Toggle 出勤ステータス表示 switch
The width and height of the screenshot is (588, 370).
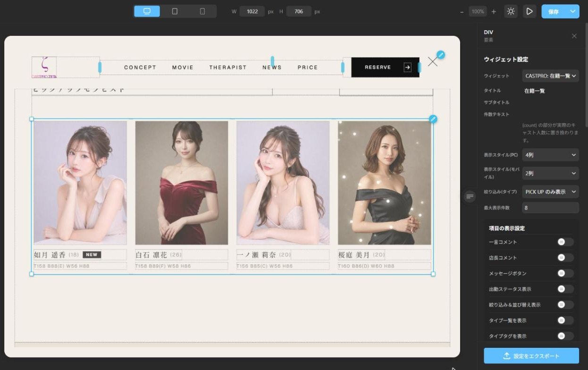click(565, 289)
